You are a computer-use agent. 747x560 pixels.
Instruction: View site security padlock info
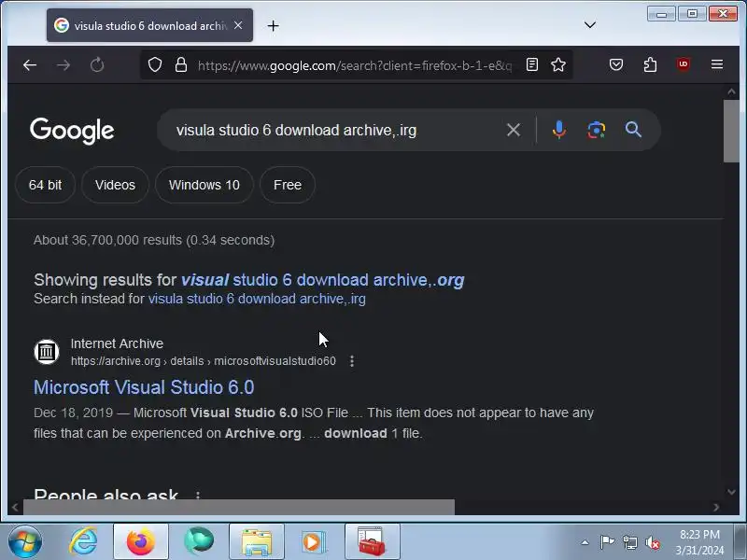[181, 64]
